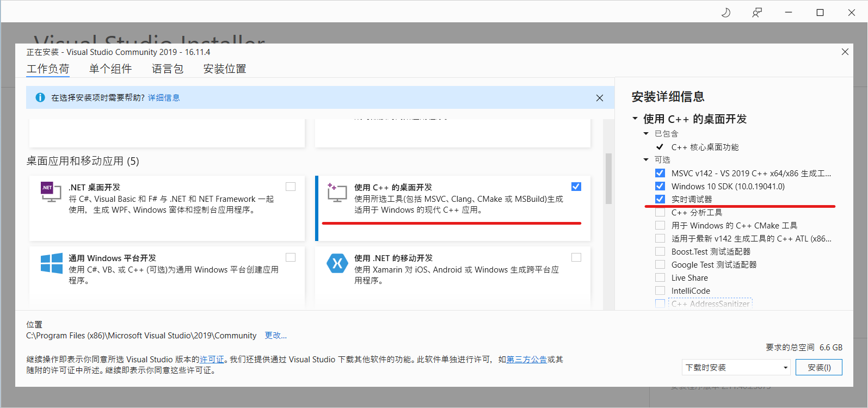This screenshot has width=868, height=408.
Task: Click the Universal Windows Platform logo icon
Action: 52,263
